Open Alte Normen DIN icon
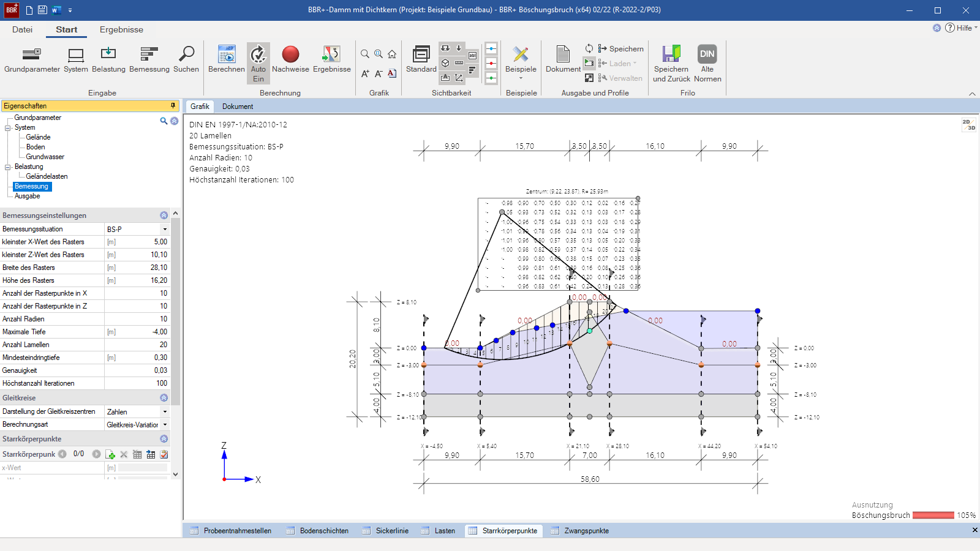 click(707, 64)
